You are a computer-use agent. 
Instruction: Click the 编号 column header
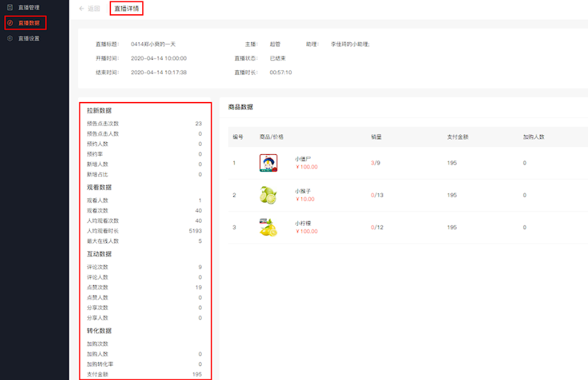click(238, 137)
